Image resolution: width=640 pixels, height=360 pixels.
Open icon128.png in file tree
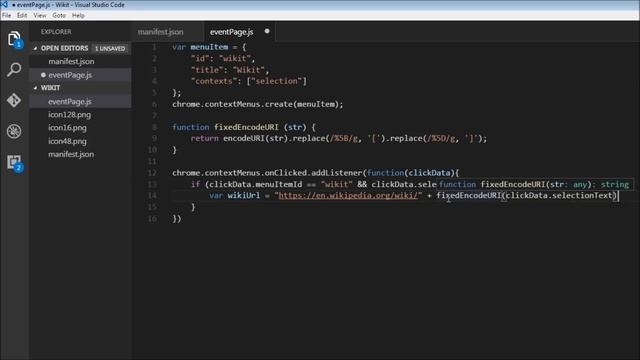click(69, 115)
